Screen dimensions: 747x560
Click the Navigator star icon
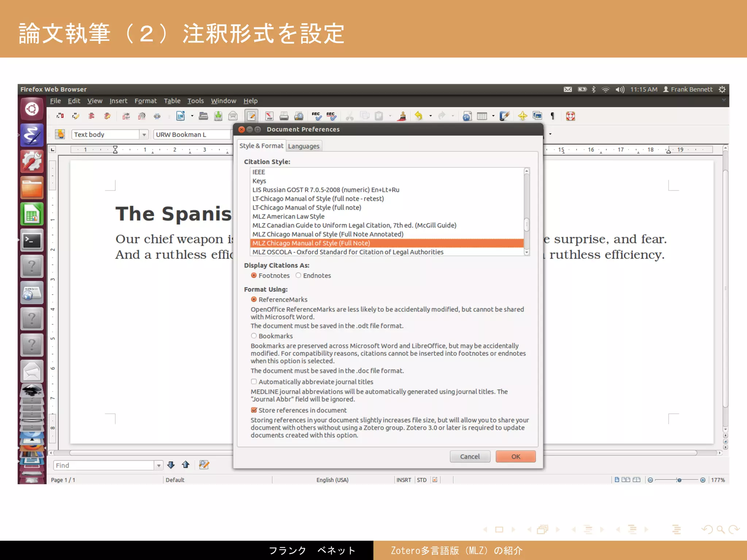522,116
